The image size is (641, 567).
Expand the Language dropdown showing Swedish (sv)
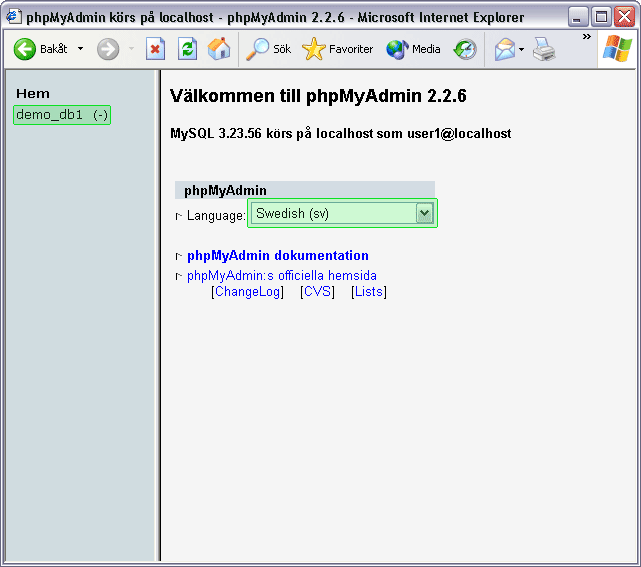(x=424, y=213)
